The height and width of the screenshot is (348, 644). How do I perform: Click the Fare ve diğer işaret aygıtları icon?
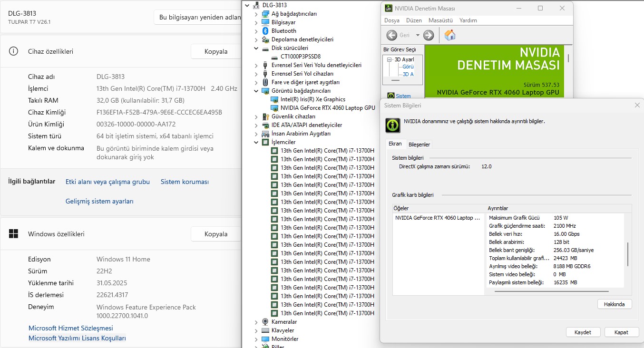(x=265, y=82)
